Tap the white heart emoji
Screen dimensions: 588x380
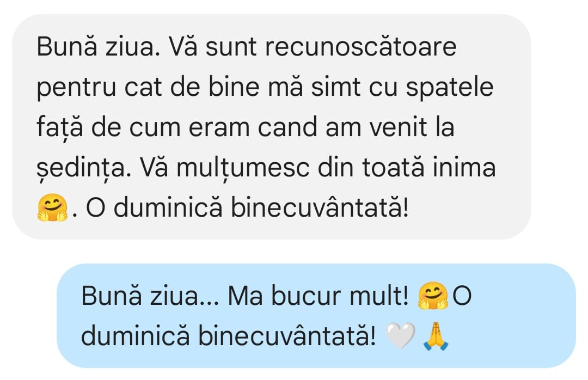pyautogui.click(x=401, y=336)
